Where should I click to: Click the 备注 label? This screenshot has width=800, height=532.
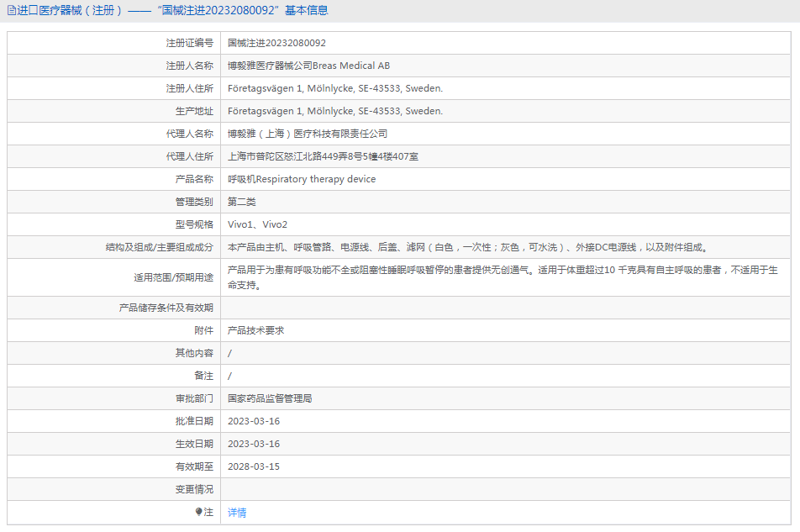click(x=203, y=376)
